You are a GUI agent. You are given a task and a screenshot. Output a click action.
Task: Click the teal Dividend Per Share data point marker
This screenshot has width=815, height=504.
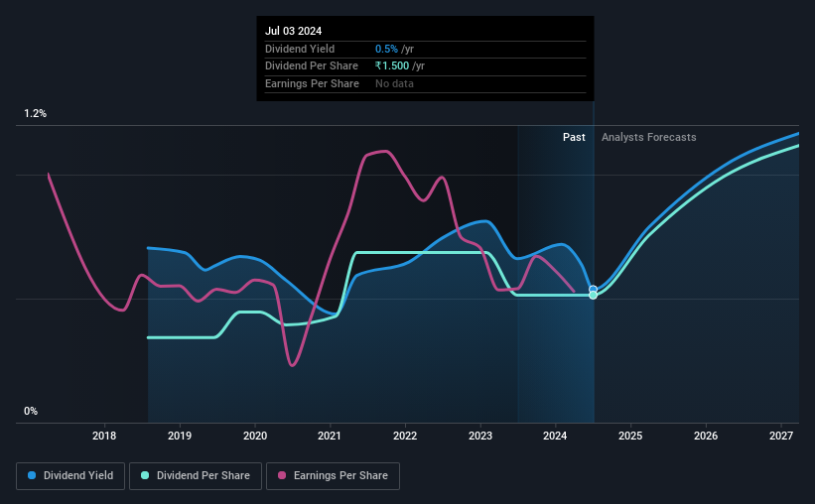pyautogui.click(x=593, y=295)
